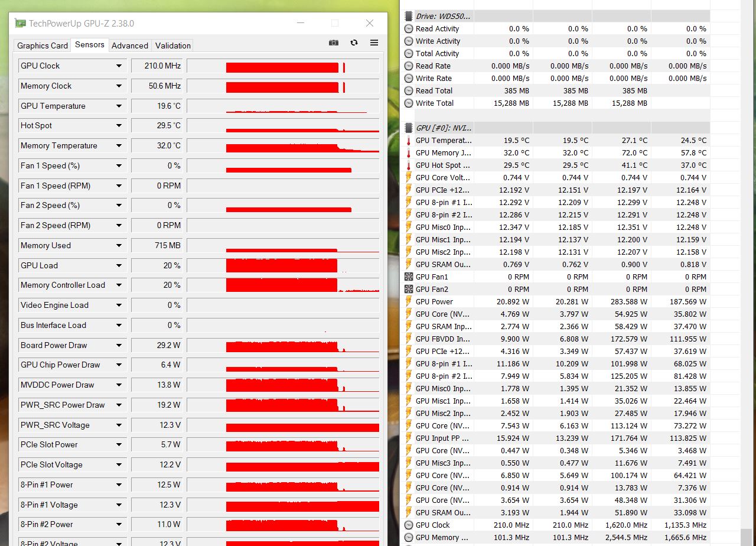Click the clock icon beside GPU Clock in HWiNFO

[409, 525]
